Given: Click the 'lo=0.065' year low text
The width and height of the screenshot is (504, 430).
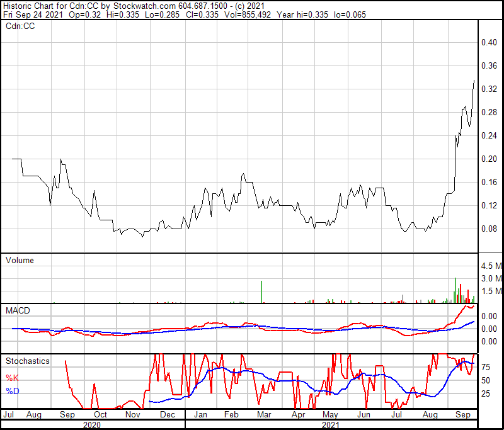Looking at the screenshot, I should (350, 14).
